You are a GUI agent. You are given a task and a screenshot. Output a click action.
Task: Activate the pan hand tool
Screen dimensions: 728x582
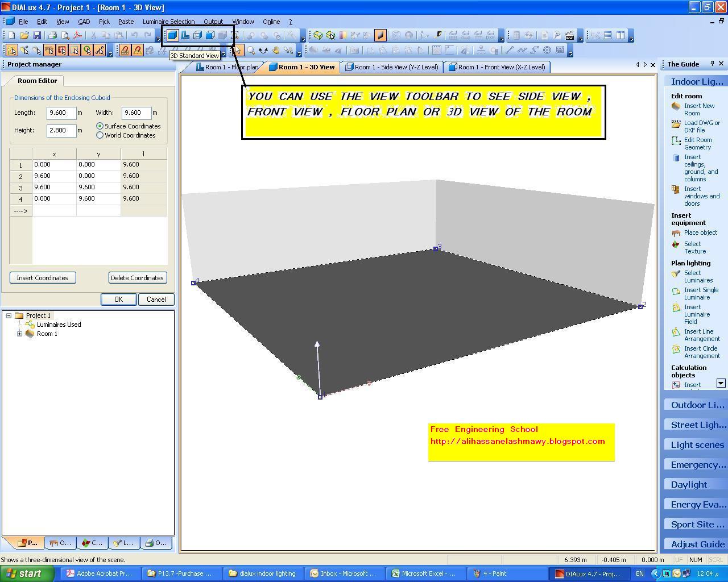[x=276, y=51]
